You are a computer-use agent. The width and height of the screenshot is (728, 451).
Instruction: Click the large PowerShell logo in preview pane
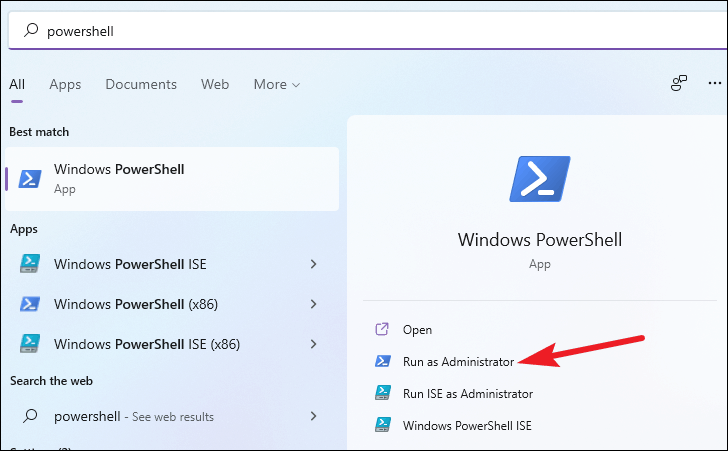[x=540, y=179]
